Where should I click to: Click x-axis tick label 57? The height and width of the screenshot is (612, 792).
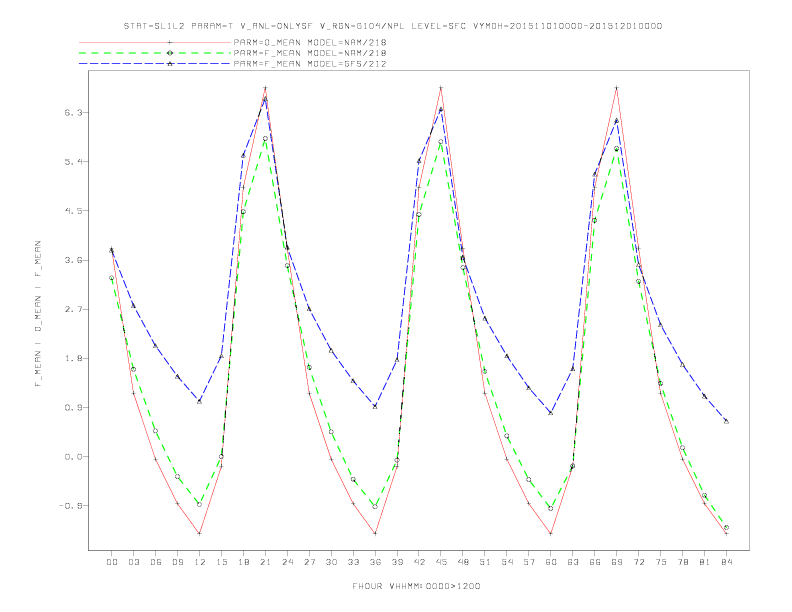tap(529, 562)
